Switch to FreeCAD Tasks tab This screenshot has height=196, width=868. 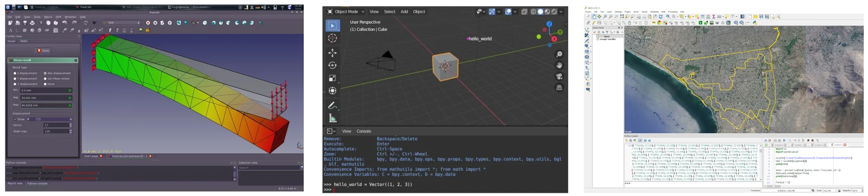pyautogui.click(x=24, y=41)
